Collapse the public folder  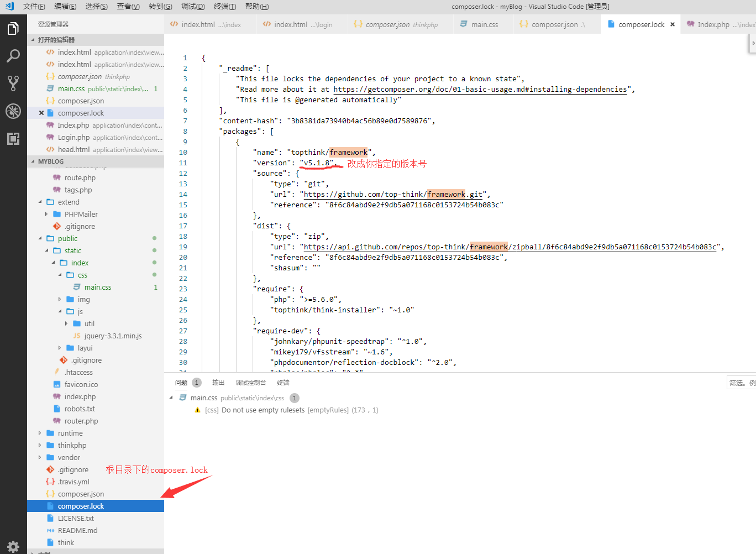pos(40,238)
